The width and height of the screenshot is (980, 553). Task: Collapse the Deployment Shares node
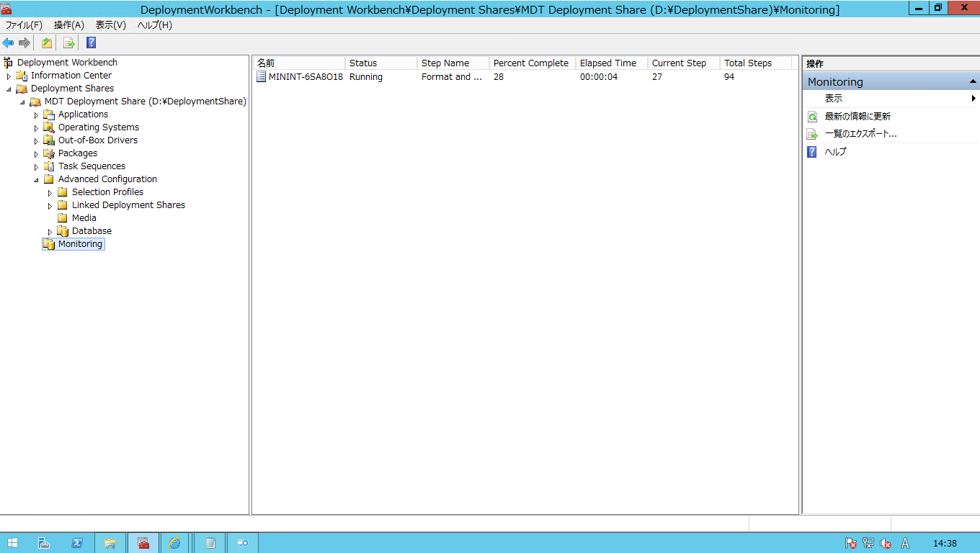click(x=9, y=89)
